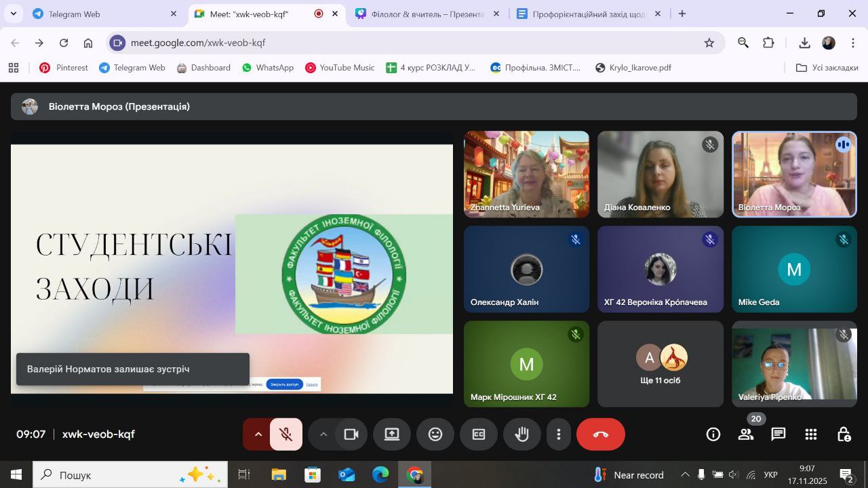The height and width of the screenshot is (488, 868).
Task: Switch to the Telegram Web tab
Action: coord(95,14)
